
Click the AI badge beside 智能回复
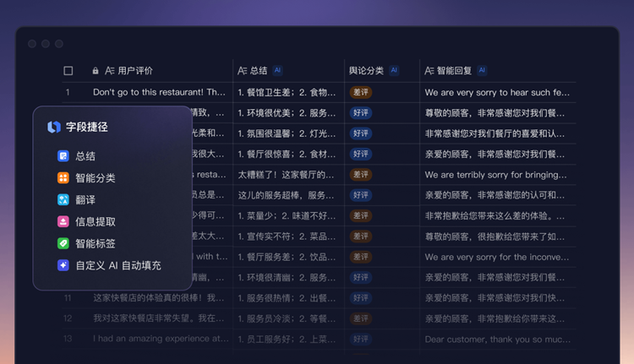(x=482, y=70)
